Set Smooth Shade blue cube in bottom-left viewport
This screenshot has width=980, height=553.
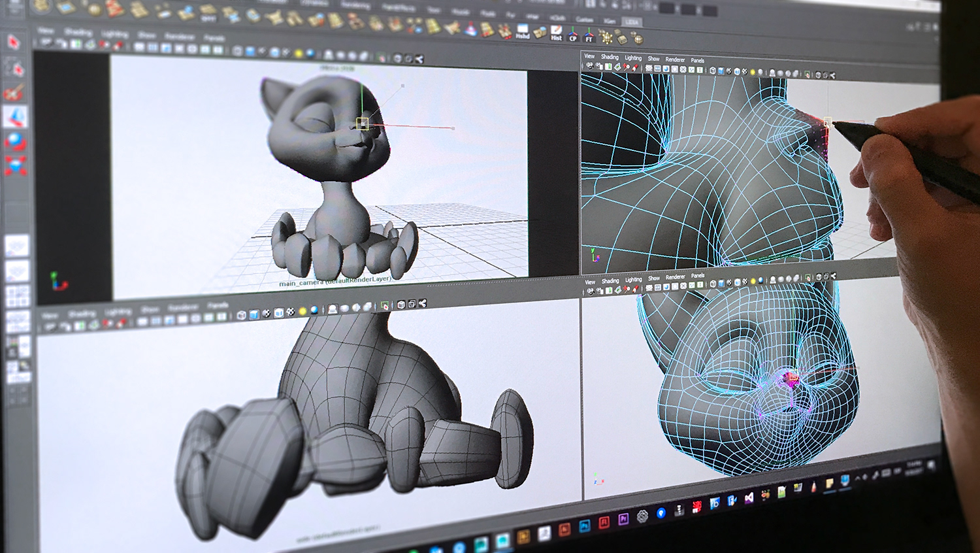tap(254, 314)
